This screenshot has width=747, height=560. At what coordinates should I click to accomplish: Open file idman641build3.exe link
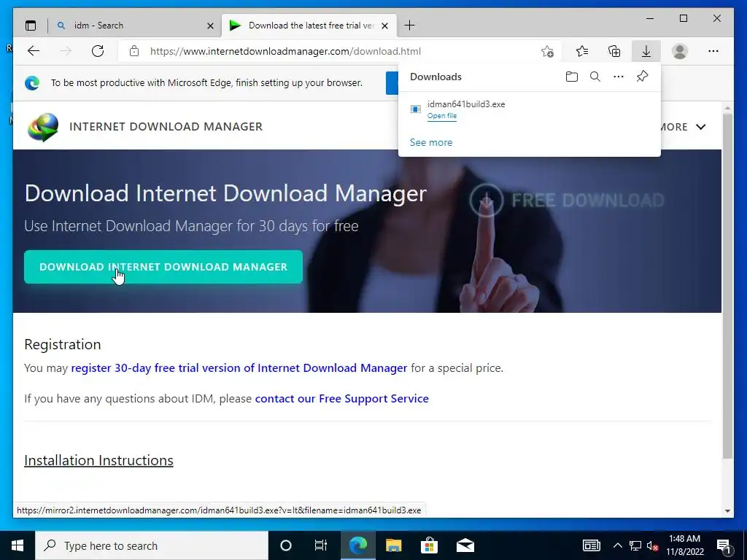click(x=441, y=116)
